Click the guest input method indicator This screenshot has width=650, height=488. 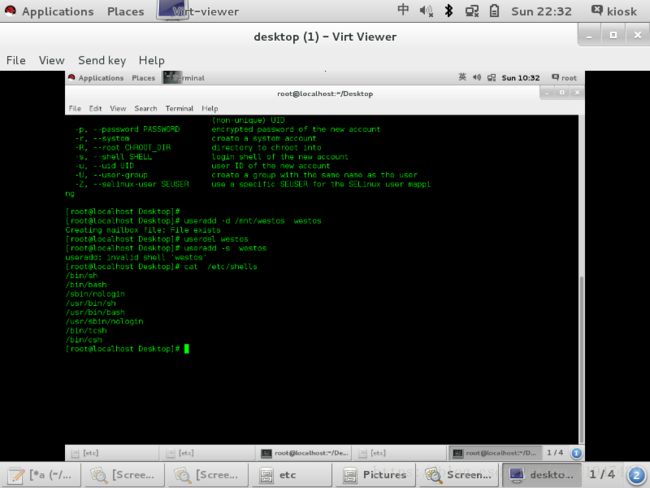tap(462, 77)
